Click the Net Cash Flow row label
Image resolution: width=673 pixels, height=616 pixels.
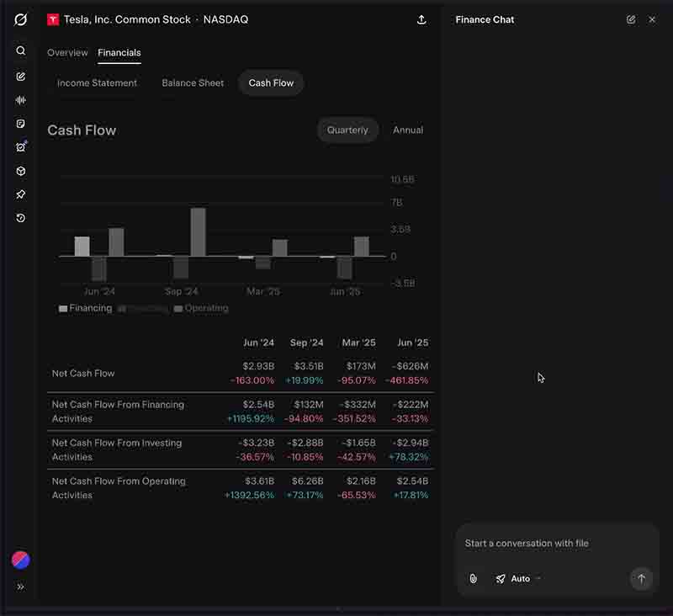tap(83, 374)
